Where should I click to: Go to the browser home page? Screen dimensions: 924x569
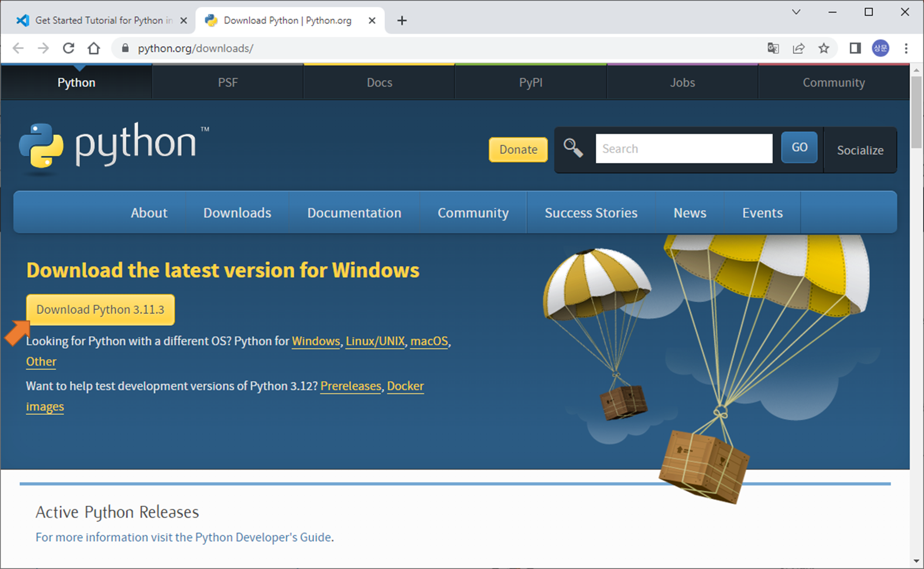click(94, 48)
